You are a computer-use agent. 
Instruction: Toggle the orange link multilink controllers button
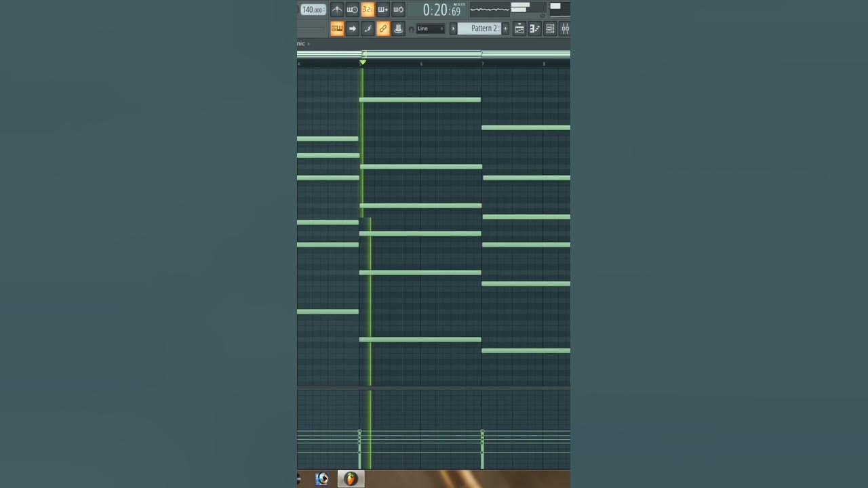pyautogui.click(x=382, y=28)
